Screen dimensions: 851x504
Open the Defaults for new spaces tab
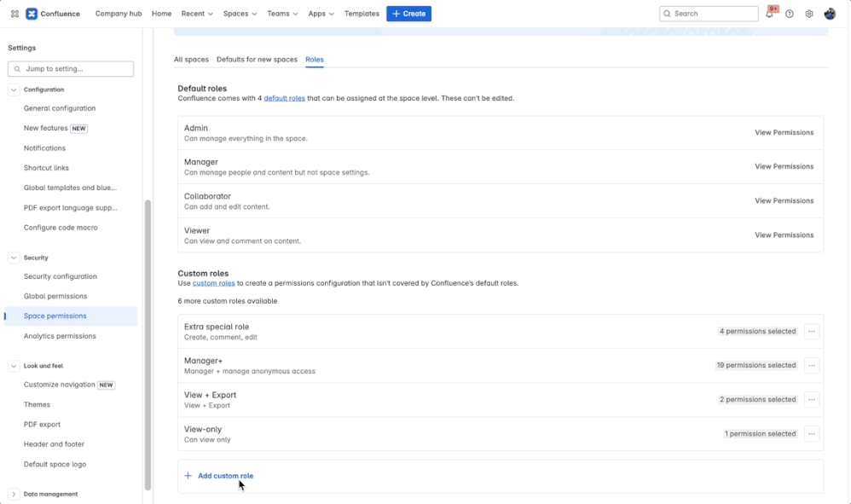pyautogui.click(x=256, y=60)
